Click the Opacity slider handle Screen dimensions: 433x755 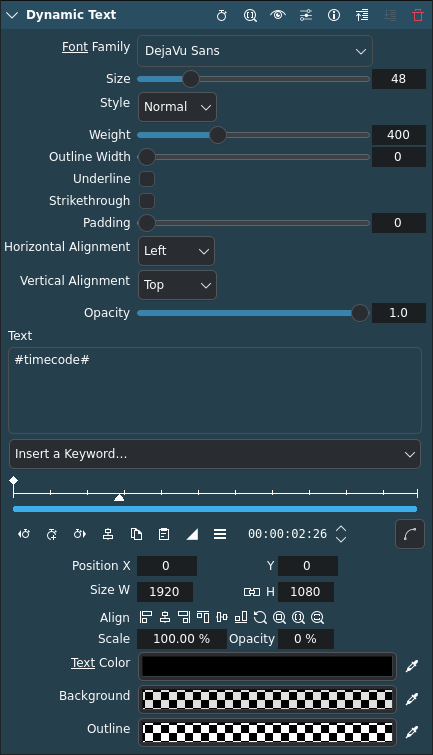(360, 313)
